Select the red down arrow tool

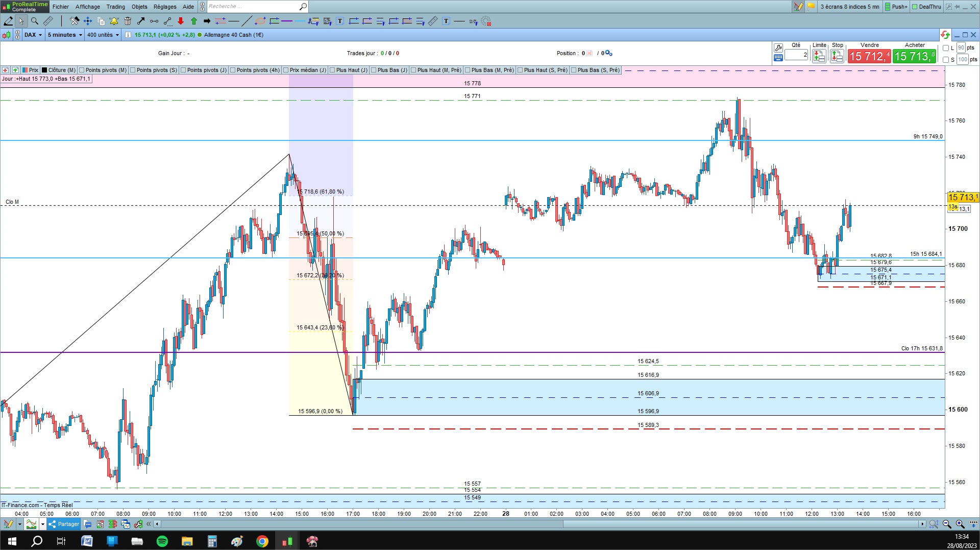click(x=181, y=21)
